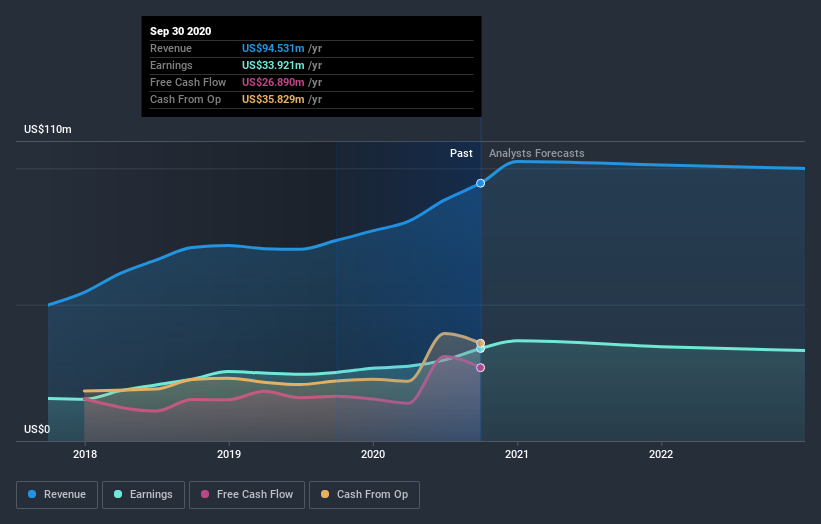Click the Free Cash Flow row label in tooltip
This screenshot has height=524, width=821.
point(188,82)
